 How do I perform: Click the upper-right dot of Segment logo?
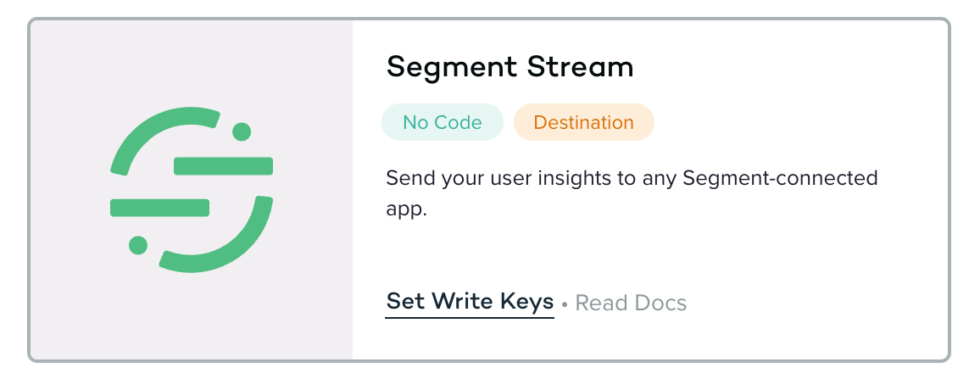tap(242, 131)
